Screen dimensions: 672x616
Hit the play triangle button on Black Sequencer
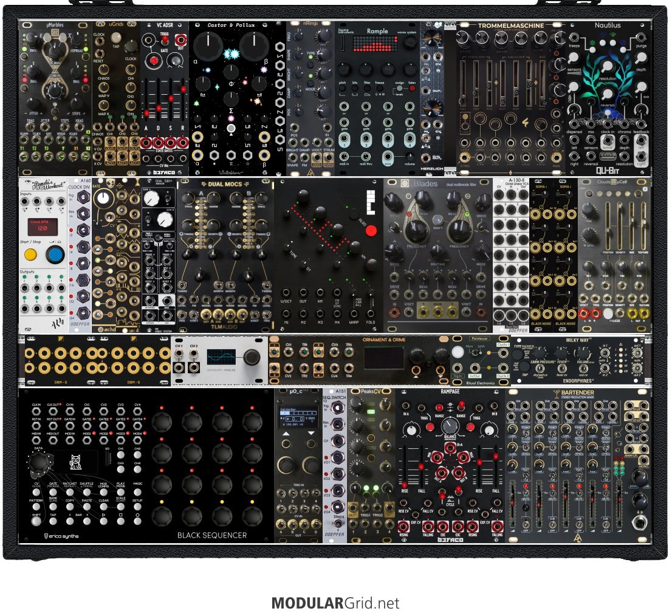(x=104, y=521)
